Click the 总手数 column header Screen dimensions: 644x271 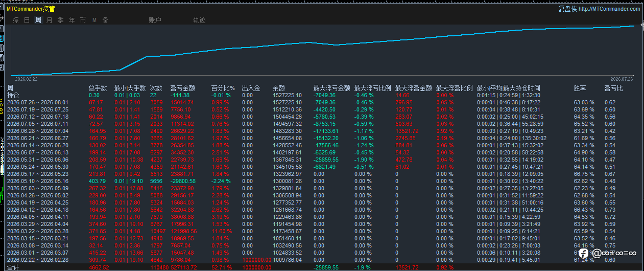point(98,88)
